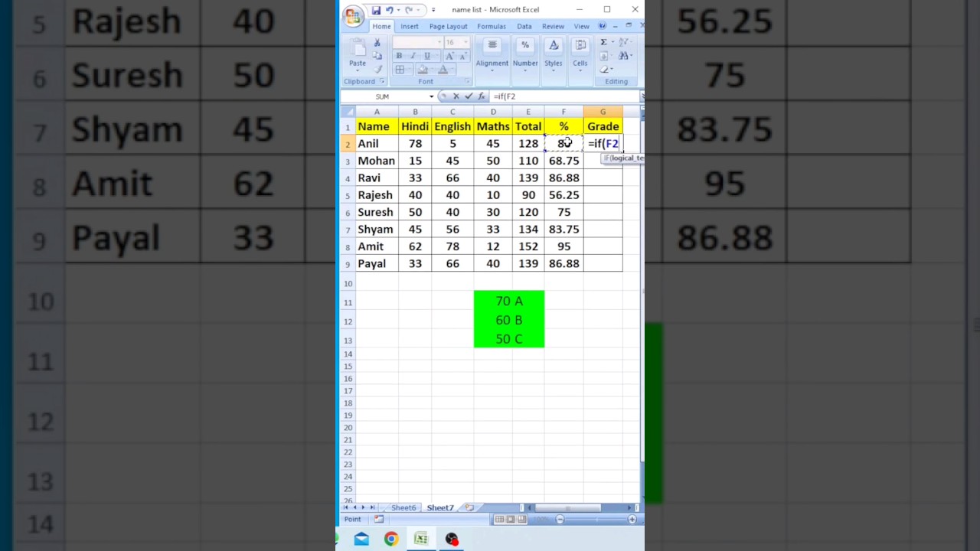Click the Cut scissors icon
The height and width of the screenshot is (551, 980).
coord(377,43)
